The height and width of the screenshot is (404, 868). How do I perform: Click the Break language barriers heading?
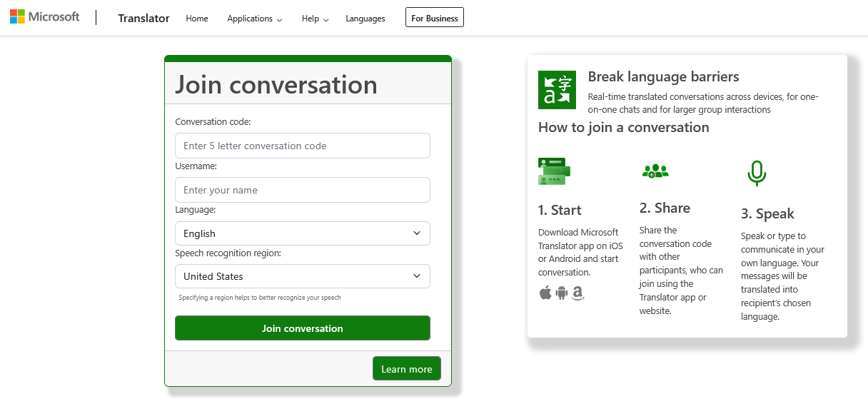pyautogui.click(x=664, y=77)
